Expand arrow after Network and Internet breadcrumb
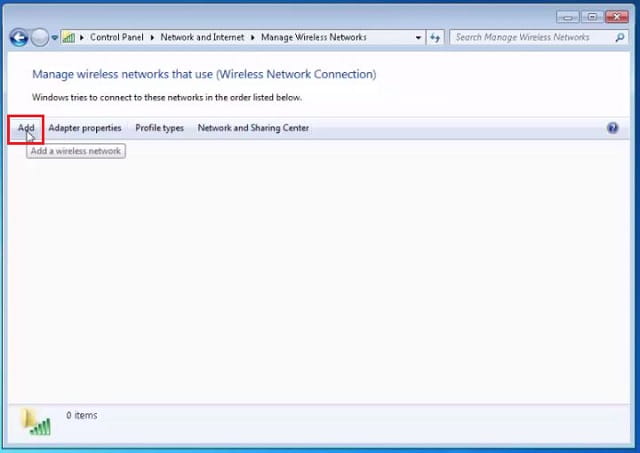Image resolution: width=640 pixels, height=453 pixels. [x=253, y=38]
